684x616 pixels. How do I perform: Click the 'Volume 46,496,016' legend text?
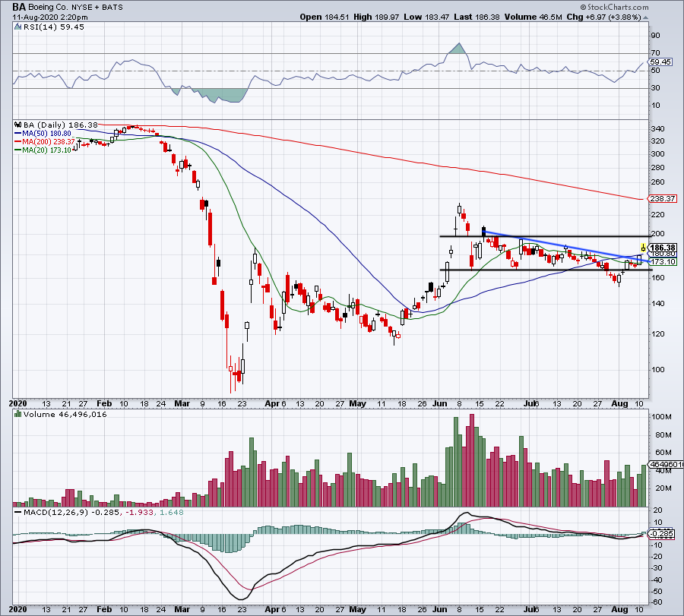click(x=65, y=414)
